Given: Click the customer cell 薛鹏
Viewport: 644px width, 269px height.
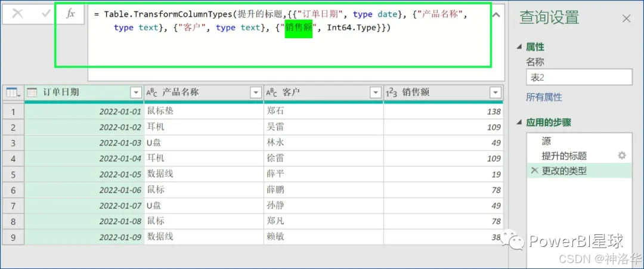Looking at the screenshot, I should click(x=324, y=190).
